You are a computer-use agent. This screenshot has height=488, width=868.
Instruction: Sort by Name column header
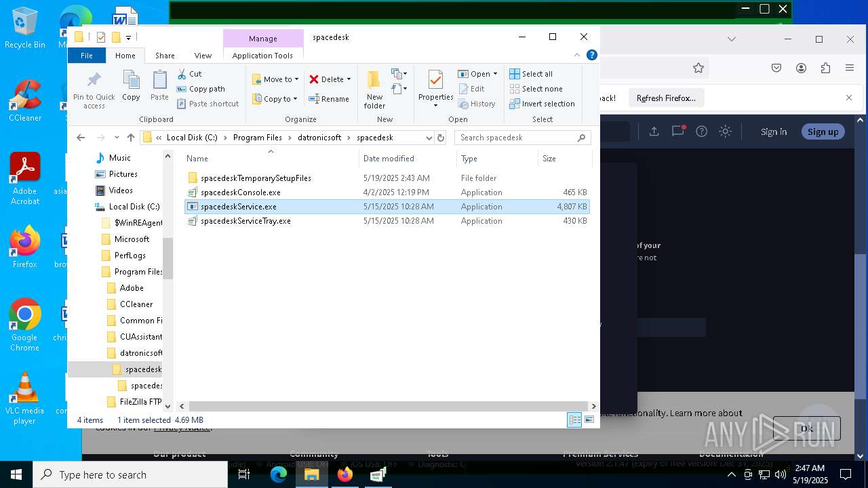coord(271,159)
